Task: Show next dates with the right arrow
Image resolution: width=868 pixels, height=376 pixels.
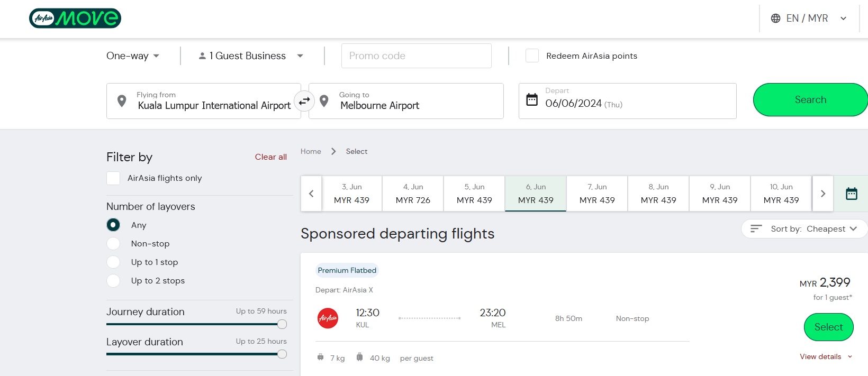Action: click(x=822, y=194)
